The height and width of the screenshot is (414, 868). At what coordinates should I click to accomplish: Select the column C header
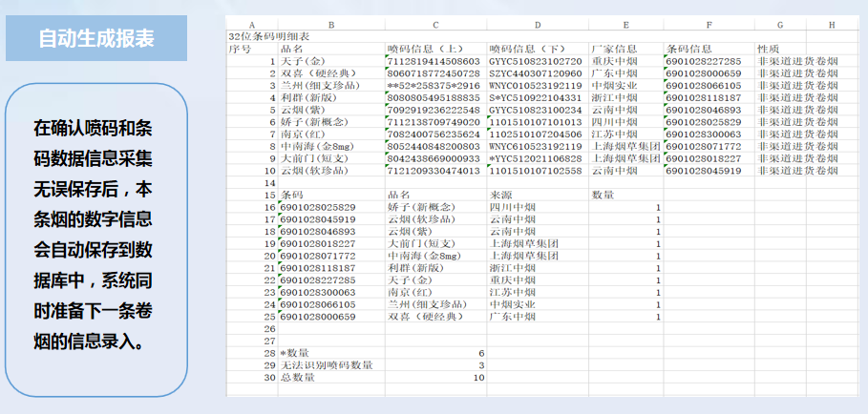point(434,24)
